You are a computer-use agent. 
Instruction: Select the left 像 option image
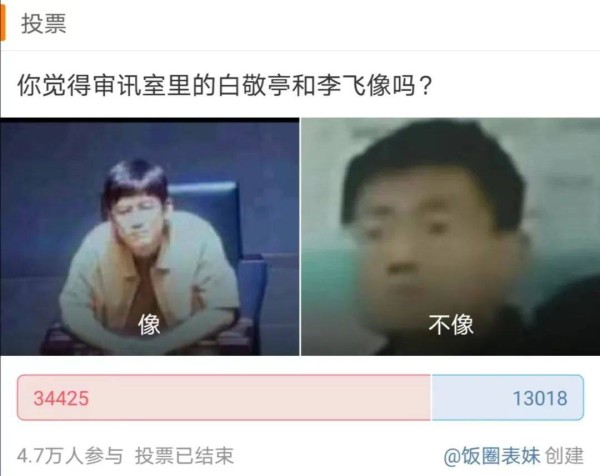tap(150, 236)
